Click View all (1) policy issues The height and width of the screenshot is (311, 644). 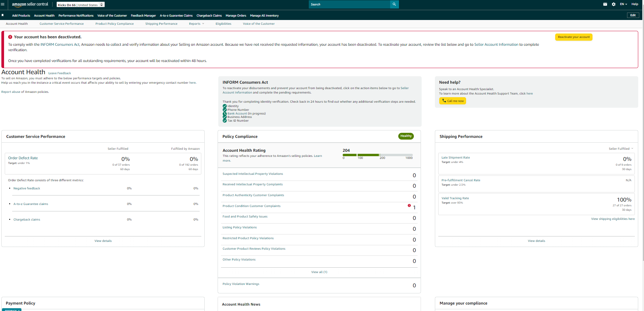click(x=319, y=272)
